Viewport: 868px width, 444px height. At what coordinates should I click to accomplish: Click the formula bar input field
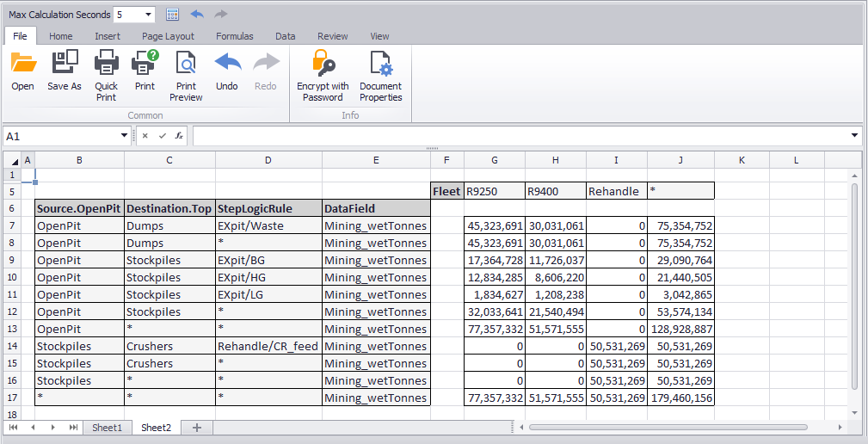[x=516, y=136]
